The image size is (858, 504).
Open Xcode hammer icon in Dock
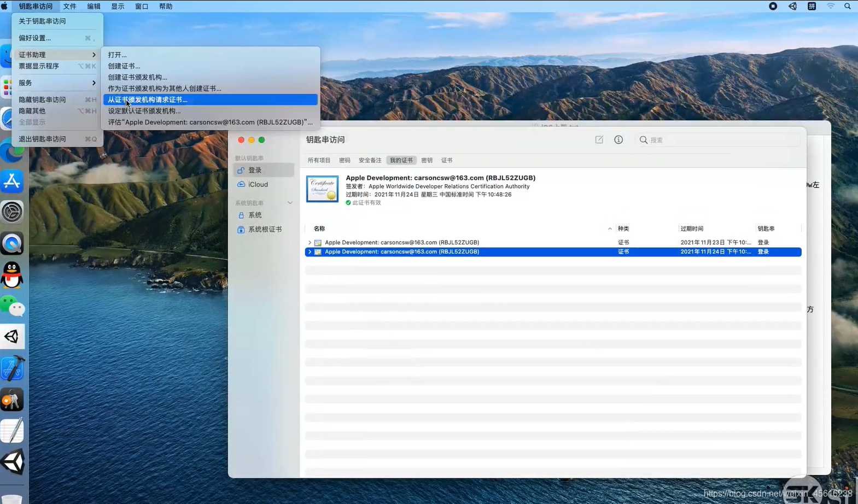[12, 368]
